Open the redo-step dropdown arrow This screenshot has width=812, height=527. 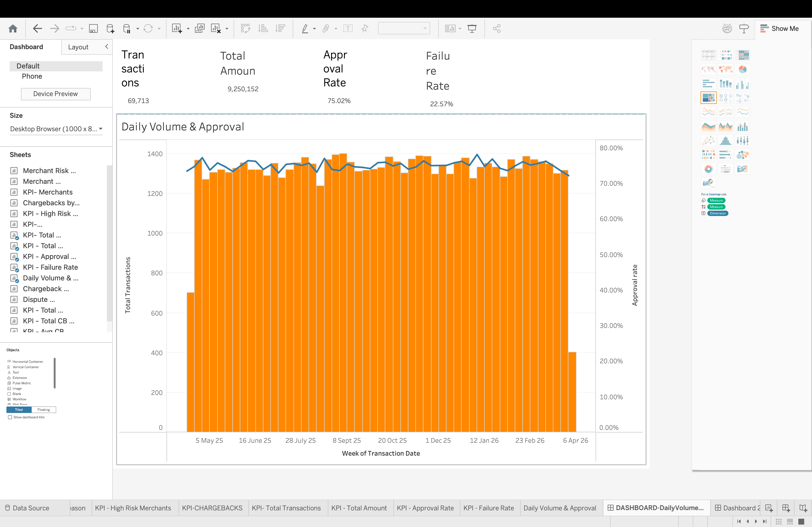82,29
